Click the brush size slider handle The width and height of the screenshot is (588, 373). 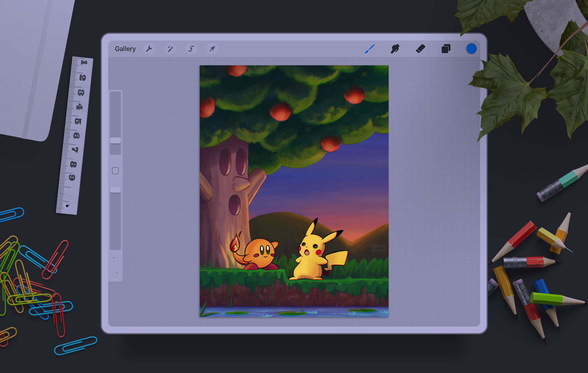[x=115, y=141]
